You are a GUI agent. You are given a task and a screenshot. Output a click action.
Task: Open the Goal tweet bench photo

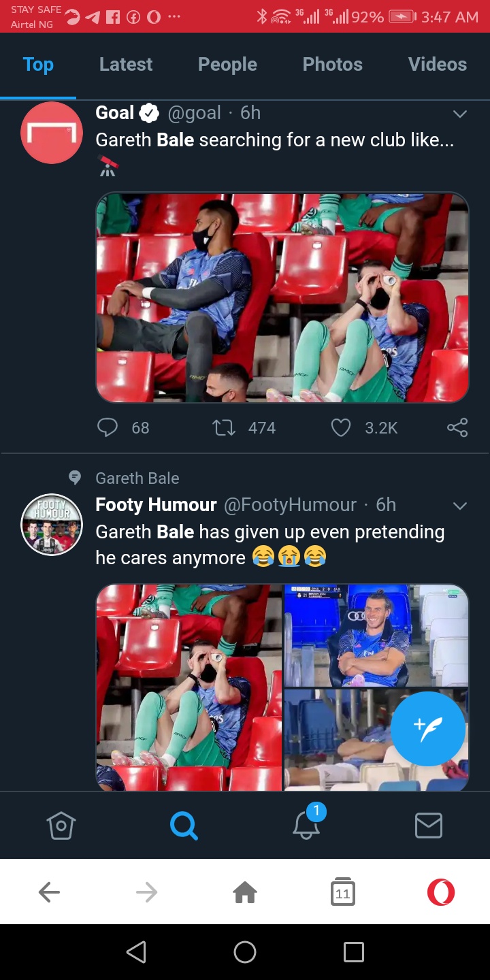coord(282,297)
